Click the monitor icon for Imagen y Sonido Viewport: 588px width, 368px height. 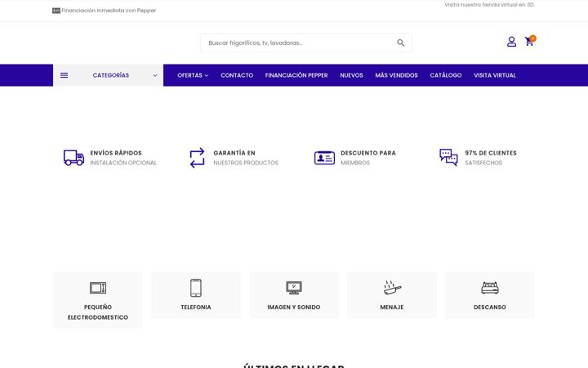[x=294, y=288]
